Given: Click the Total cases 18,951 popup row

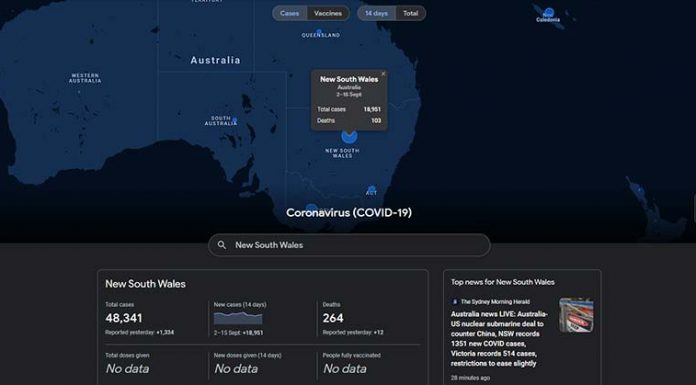Looking at the screenshot, I should click(x=349, y=109).
